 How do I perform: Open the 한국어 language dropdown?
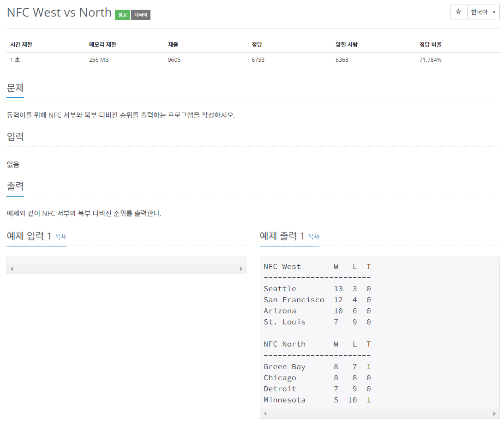click(483, 12)
